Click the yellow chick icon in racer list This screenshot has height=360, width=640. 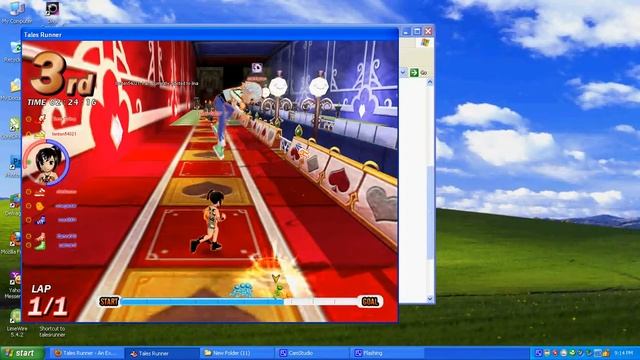point(40,206)
